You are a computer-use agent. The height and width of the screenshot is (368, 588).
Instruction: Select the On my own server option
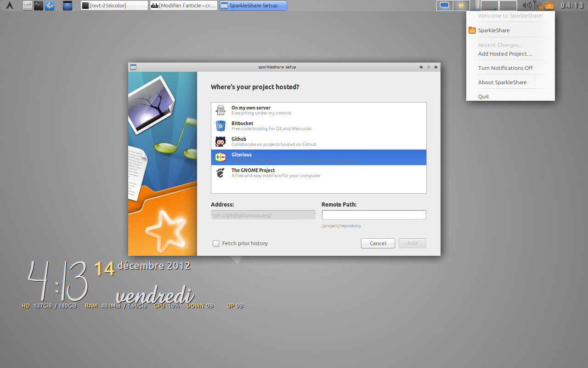click(x=319, y=110)
